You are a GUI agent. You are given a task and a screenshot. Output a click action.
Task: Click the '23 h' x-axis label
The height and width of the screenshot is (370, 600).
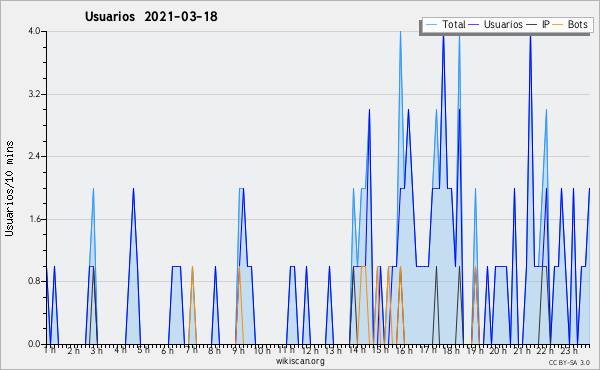click(569, 350)
